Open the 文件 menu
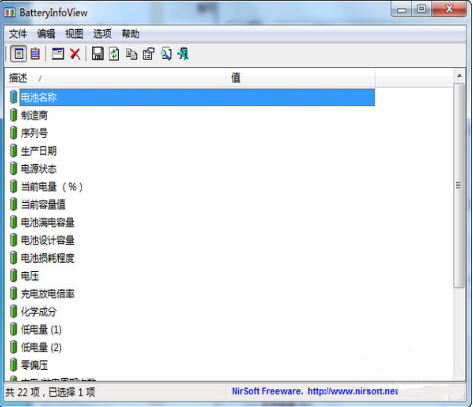The width and height of the screenshot is (473, 407). tap(18, 34)
